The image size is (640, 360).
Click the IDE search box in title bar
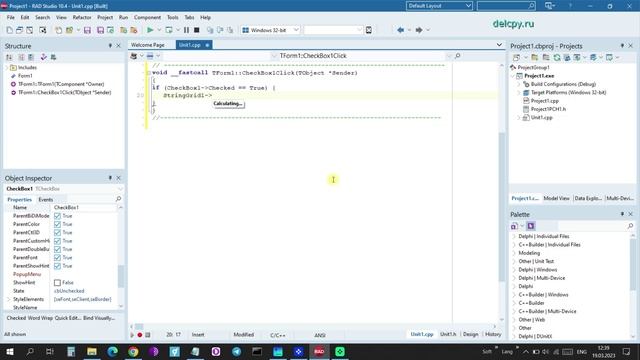(x=506, y=6)
